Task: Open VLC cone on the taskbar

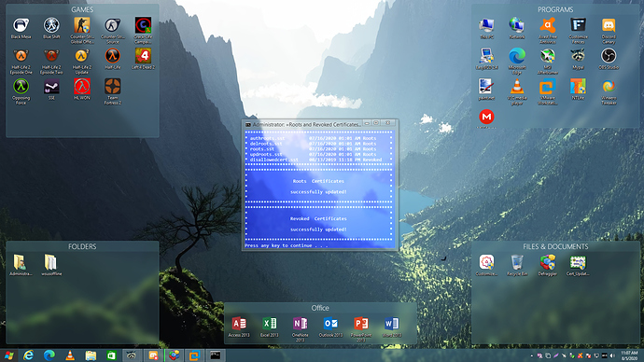Action: coord(70,355)
